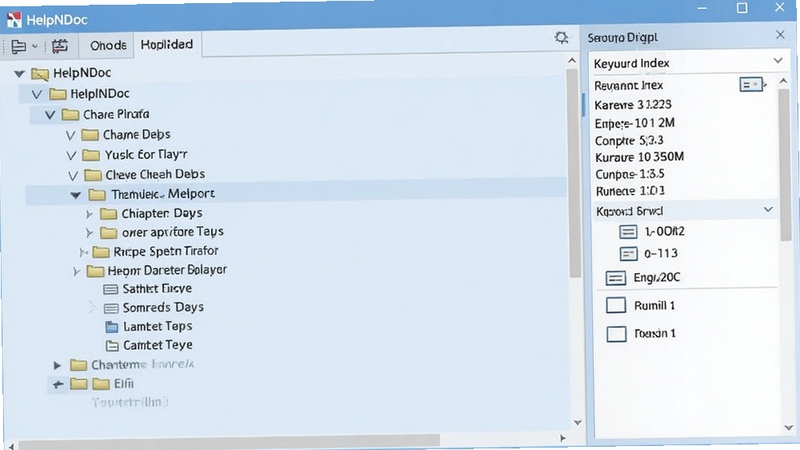Tick the Toarsin 1 checkbox
Image resolution: width=800 pixels, height=450 pixels.
point(616,334)
